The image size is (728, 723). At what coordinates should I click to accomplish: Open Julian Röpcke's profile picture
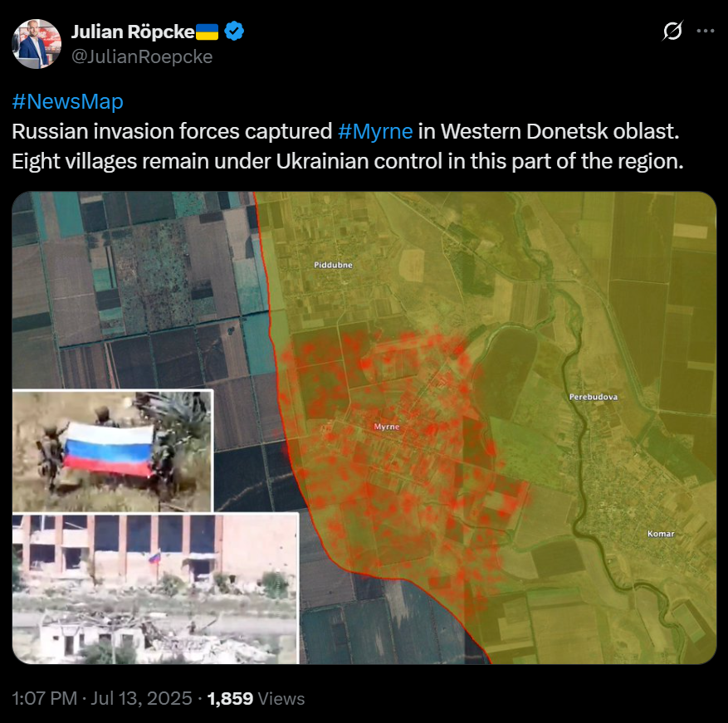pyautogui.click(x=37, y=44)
